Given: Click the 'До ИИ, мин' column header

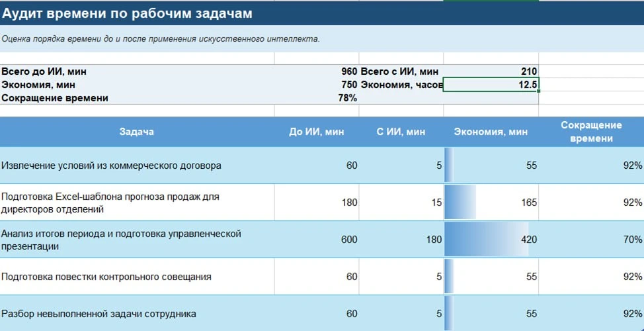Looking at the screenshot, I should pyautogui.click(x=317, y=132).
